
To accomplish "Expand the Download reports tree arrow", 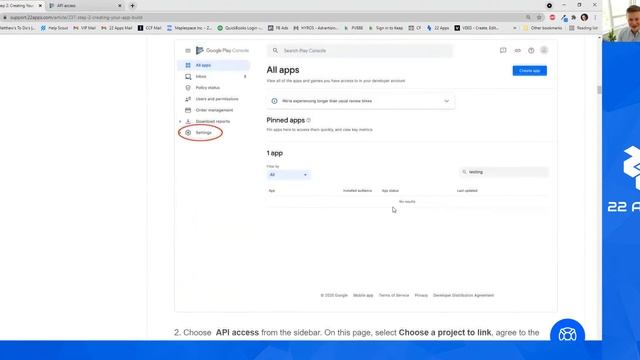I will 180,122.
